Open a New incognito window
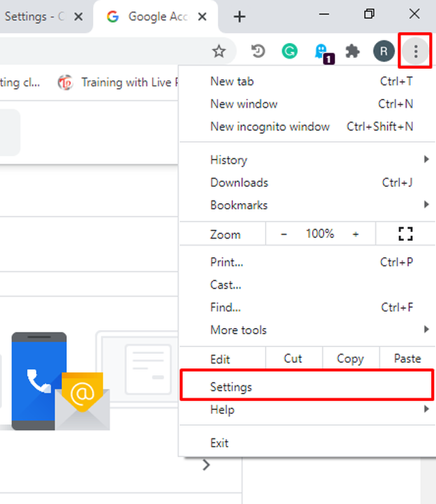Image resolution: width=436 pixels, height=504 pixels. point(307,126)
